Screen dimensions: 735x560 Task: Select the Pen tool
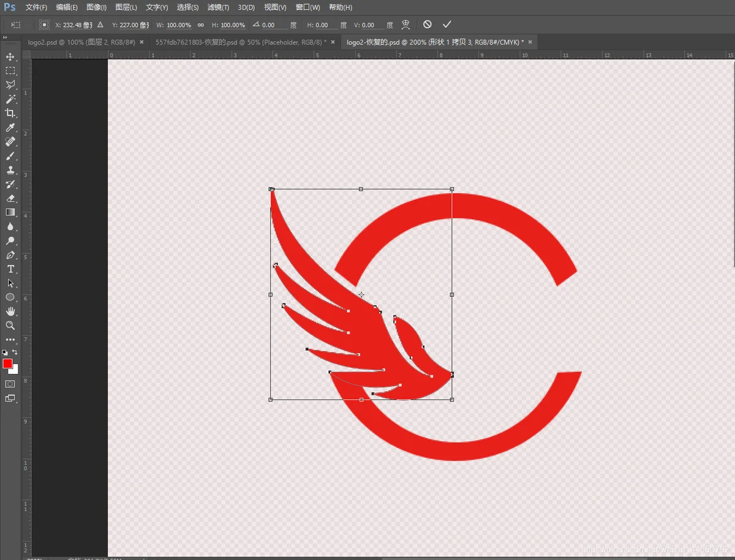pos(10,255)
